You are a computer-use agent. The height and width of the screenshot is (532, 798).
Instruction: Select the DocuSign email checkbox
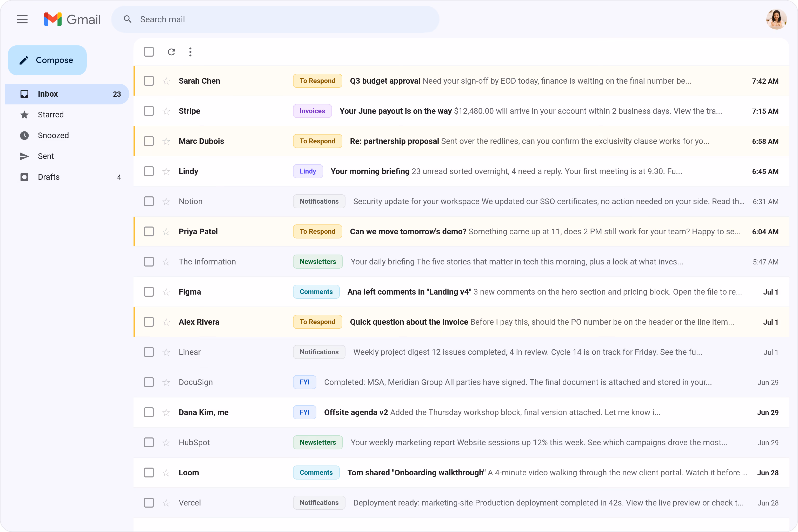(x=149, y=382)
